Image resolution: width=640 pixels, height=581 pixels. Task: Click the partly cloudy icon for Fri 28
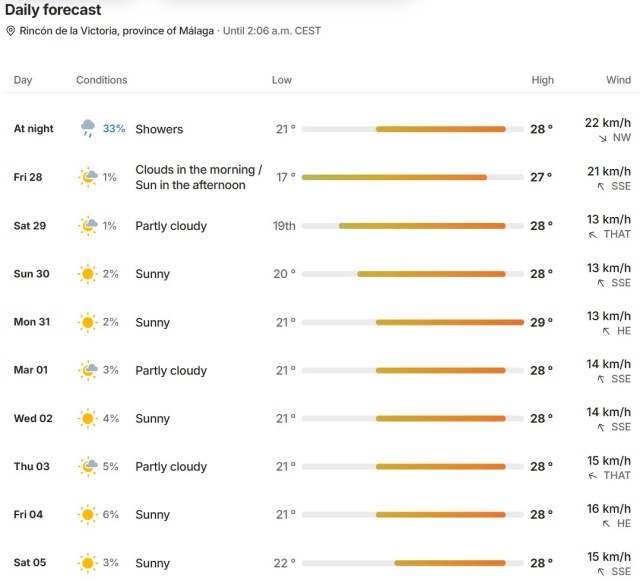[88, 177]
